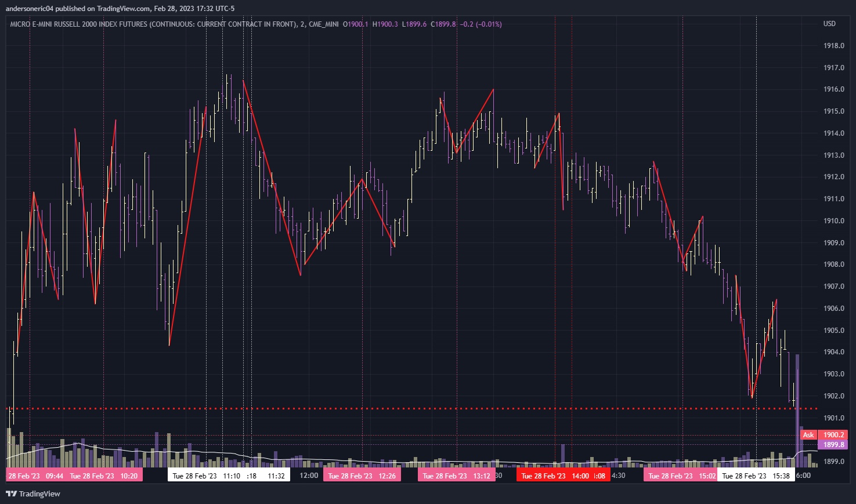Select the 11:32 white time marker
This screenshot has height=504, width=856.
(x=276, y=476)
